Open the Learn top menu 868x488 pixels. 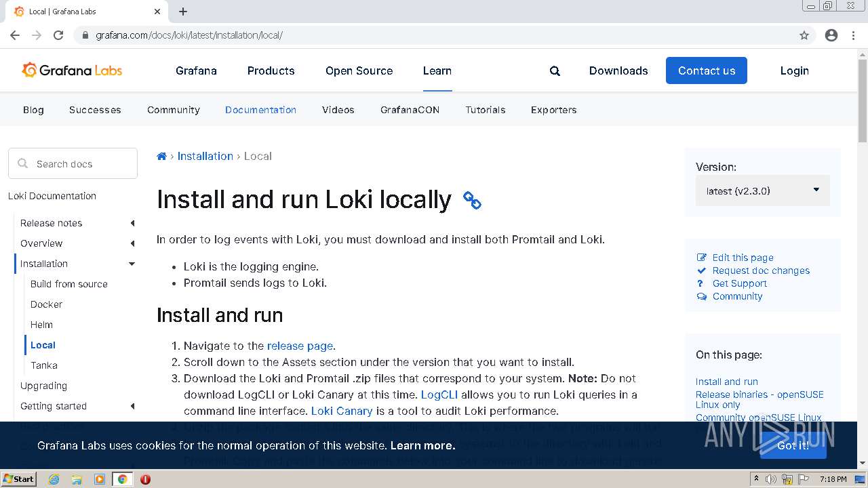point(437,70)
